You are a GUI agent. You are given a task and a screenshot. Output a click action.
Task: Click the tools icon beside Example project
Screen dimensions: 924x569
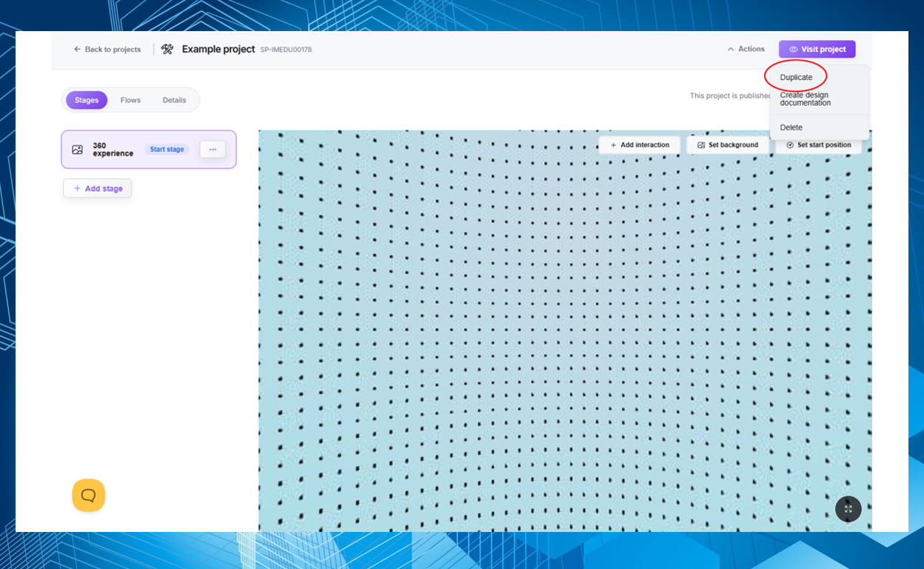tap(167, 50)
